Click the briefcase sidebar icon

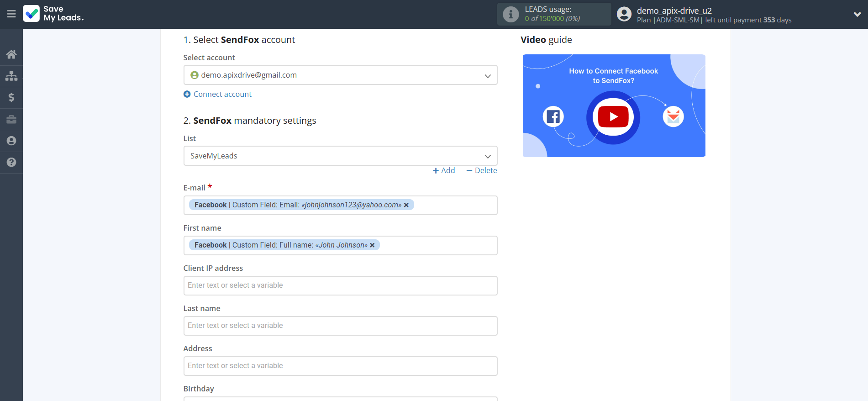[11, 119]
